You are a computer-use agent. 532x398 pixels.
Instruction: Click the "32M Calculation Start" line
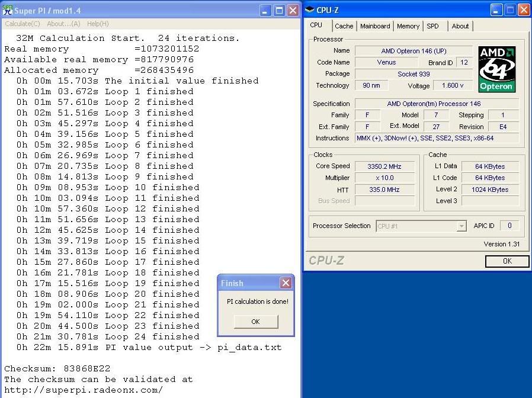tap(127, 38)
